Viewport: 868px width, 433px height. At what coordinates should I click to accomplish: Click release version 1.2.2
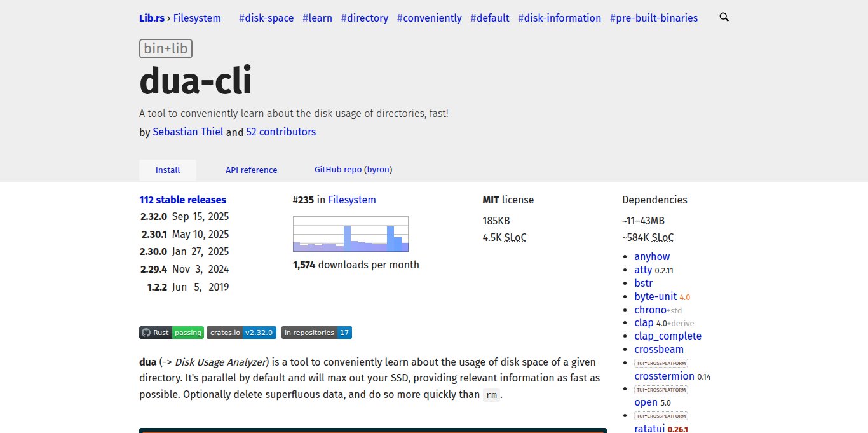pos(157,287)
